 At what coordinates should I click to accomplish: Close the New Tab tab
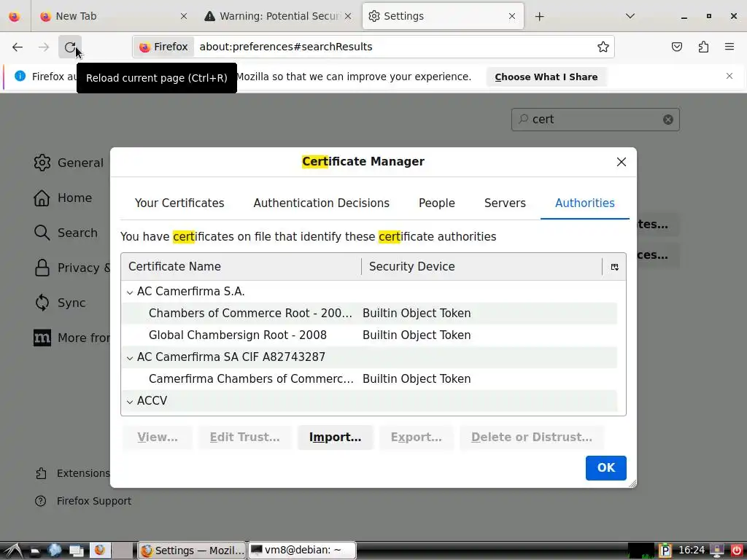click(x=184, y=16)
